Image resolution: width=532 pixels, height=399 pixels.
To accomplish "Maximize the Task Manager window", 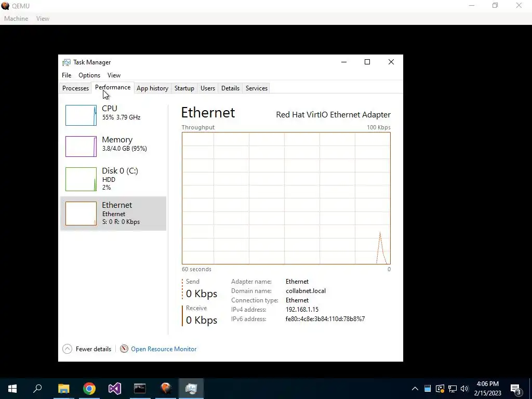I will click(367, 62).
